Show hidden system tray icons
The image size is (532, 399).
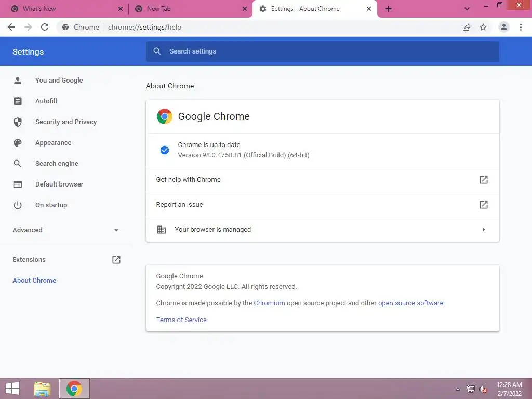458,389
